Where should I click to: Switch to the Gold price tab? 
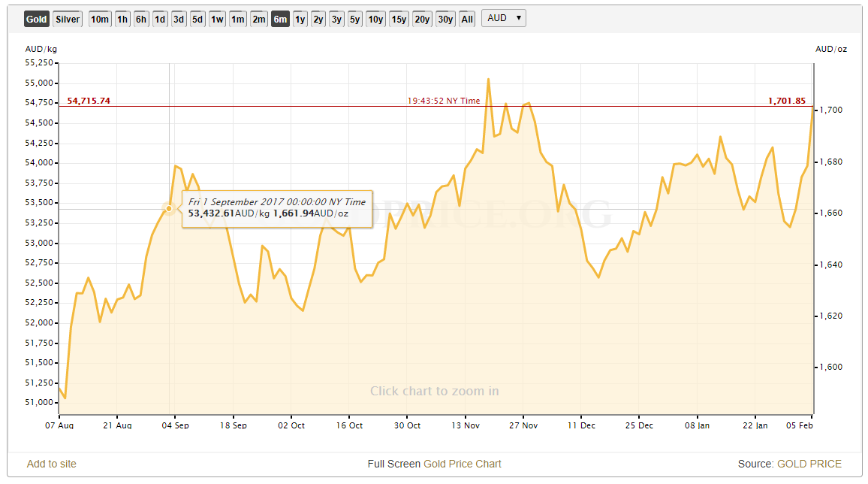click(36, 19)
